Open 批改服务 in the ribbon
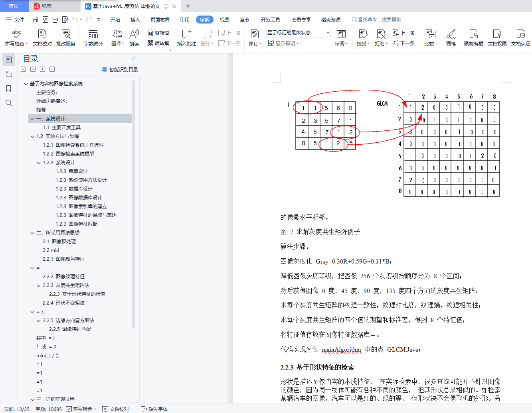Image resolution: width=532 pixels, height=413 pixels. click(66, 38)
